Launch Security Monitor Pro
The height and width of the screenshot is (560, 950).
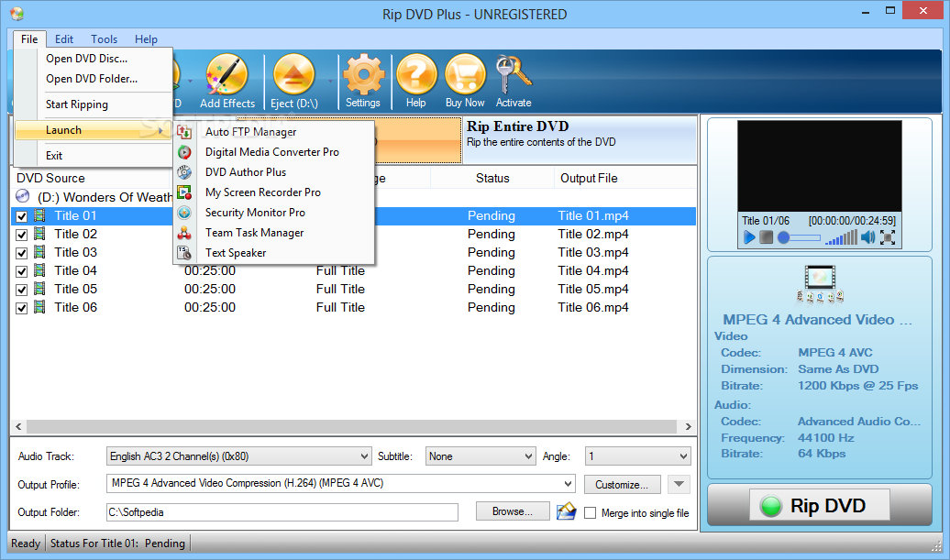274,213
